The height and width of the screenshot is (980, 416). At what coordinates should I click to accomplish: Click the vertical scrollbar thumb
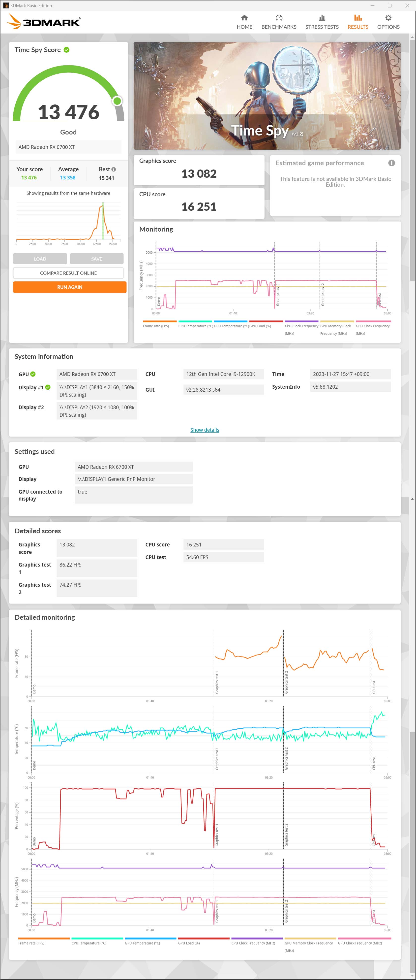pyautogui.click(x=412, y=160)
